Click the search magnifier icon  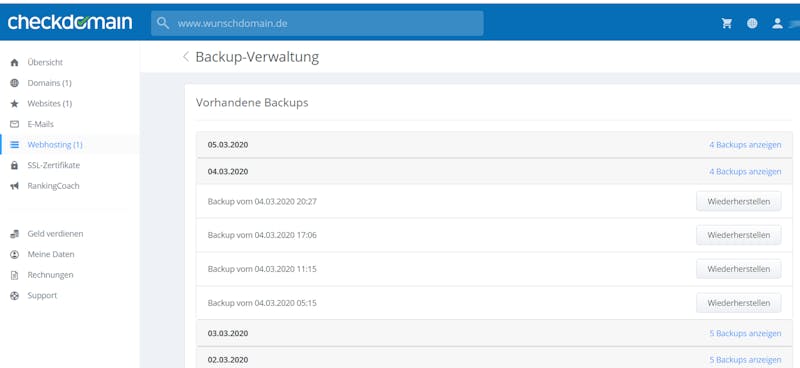click(163, 23)
